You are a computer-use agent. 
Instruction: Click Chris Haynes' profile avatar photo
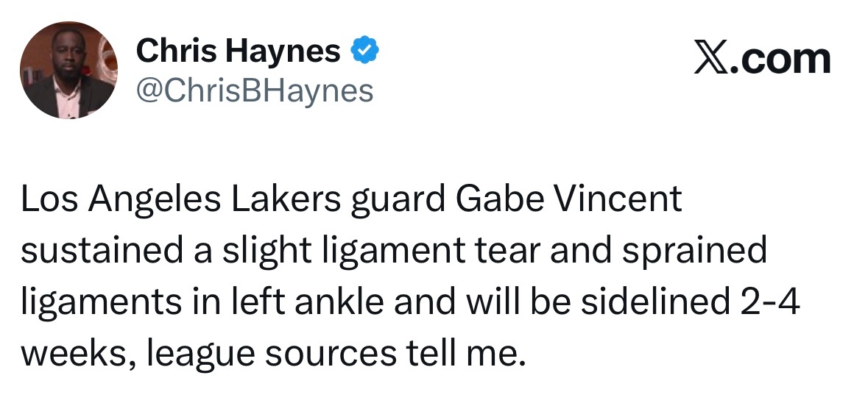(68, 71)
